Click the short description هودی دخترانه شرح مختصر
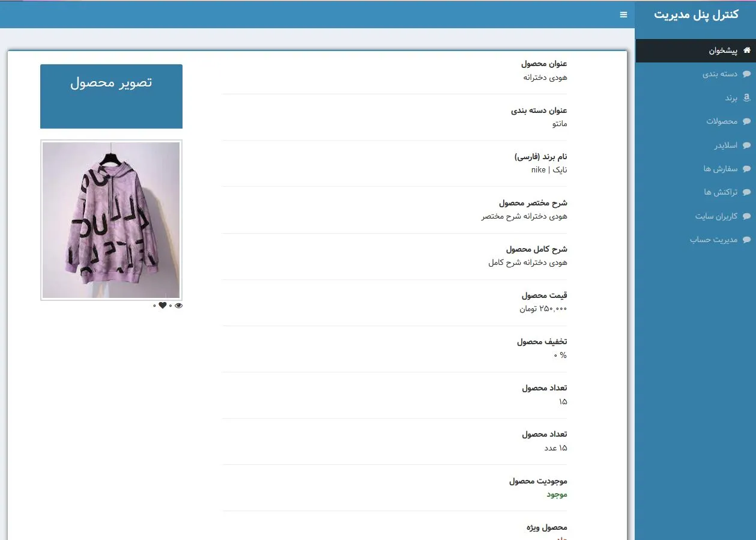This screenshot has width=756, height=540. [524, 216]
